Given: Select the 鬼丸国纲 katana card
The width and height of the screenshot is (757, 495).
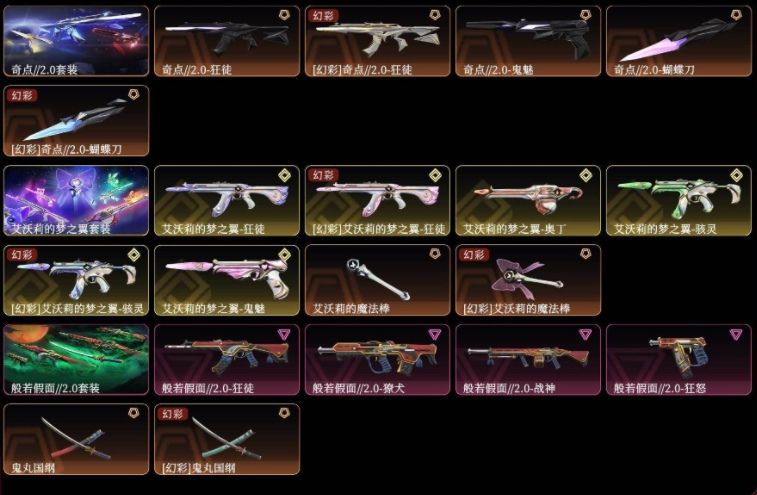Looking at the screenshot, I should [x=76, y=439].
